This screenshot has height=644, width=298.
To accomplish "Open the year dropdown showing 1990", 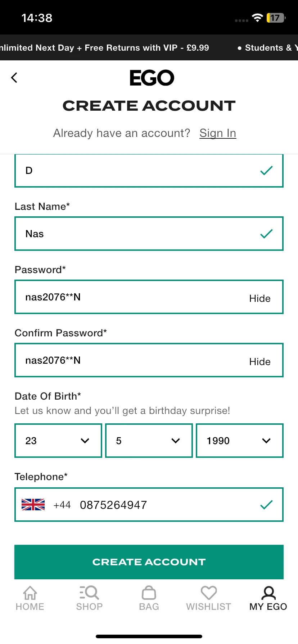I will [240, 441].
